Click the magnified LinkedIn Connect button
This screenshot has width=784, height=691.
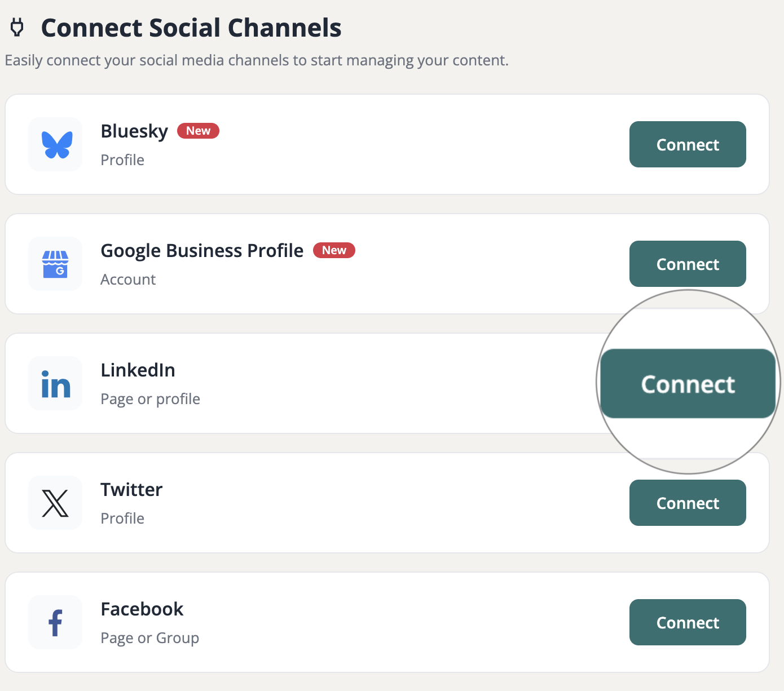click(x=687, y=384)
